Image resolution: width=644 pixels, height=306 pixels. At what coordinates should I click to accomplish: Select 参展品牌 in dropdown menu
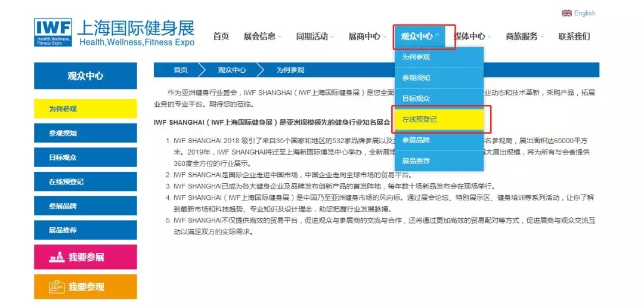coord(439,140)
